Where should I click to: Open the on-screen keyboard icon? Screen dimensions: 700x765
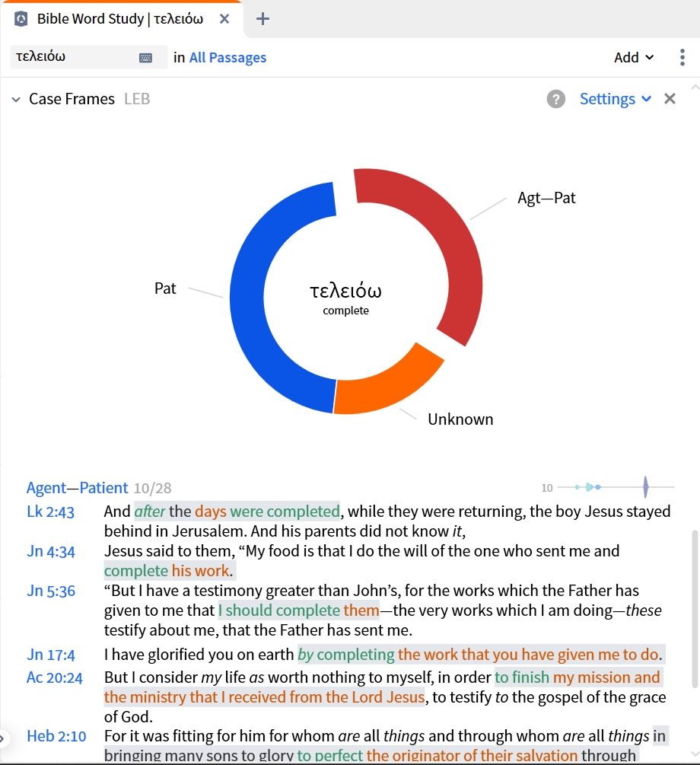(x=145, y=58)
